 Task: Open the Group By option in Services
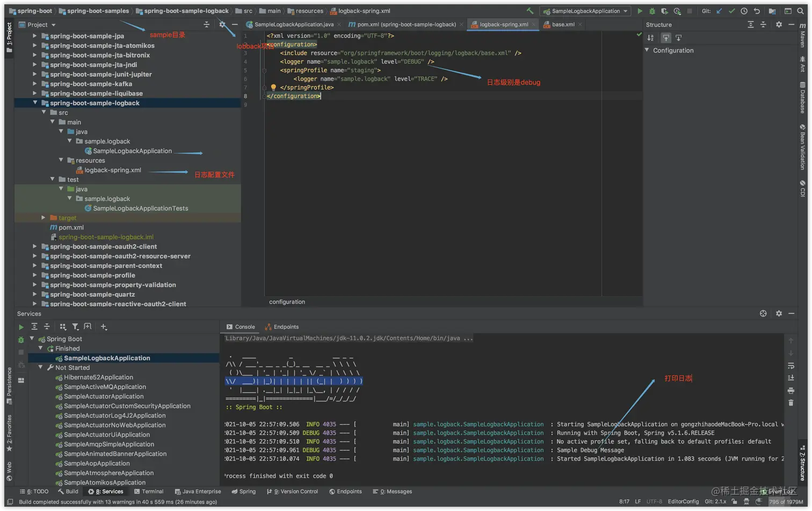pyautogui.click(x=63, y=327)
